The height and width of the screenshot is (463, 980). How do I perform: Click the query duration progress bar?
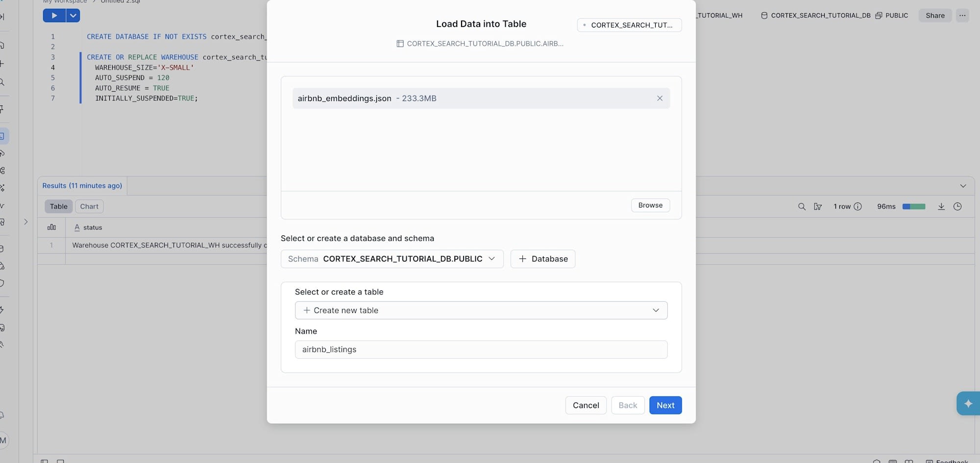914,206
